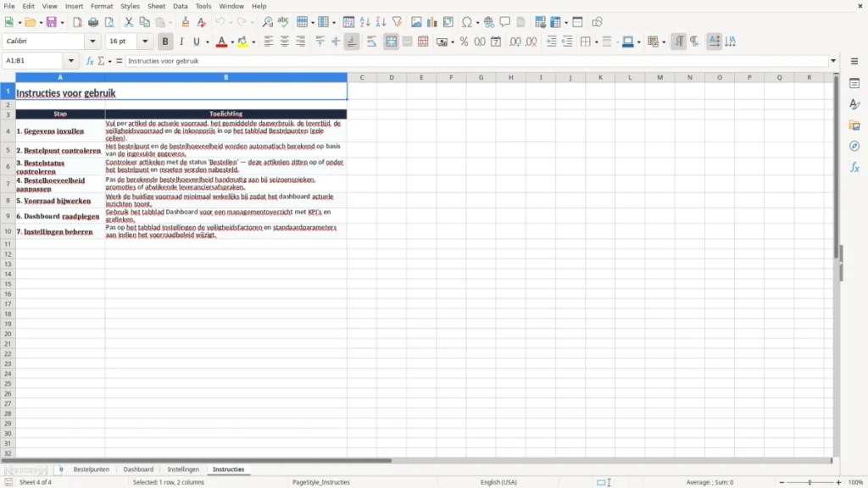Screen dimensions: 868x488
Task: Open font name dropdown
Action: click(92, 41)
